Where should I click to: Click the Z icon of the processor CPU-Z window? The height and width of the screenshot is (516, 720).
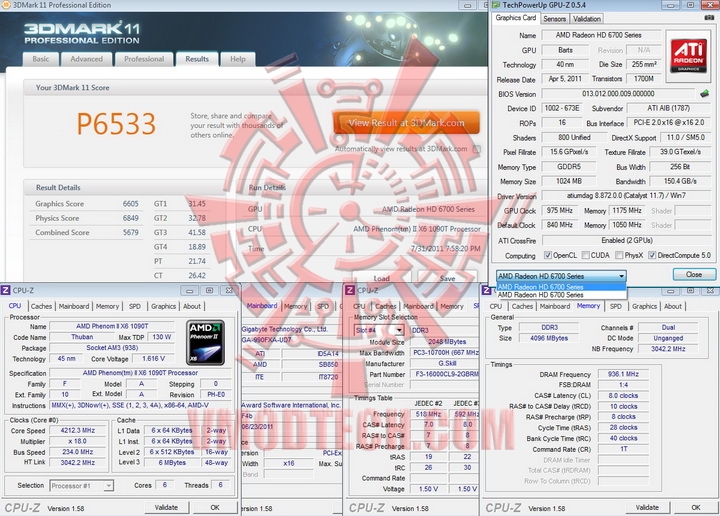(6, 290)
